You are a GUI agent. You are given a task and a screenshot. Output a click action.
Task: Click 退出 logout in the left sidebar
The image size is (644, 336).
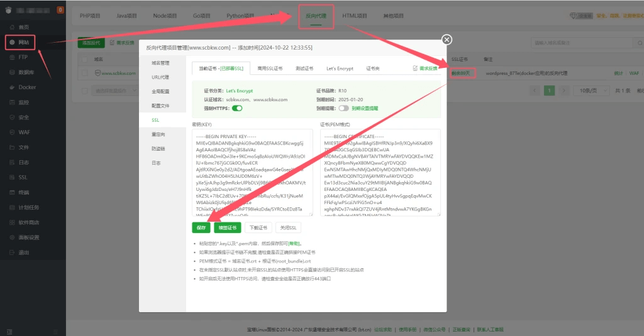coord(24,252)
